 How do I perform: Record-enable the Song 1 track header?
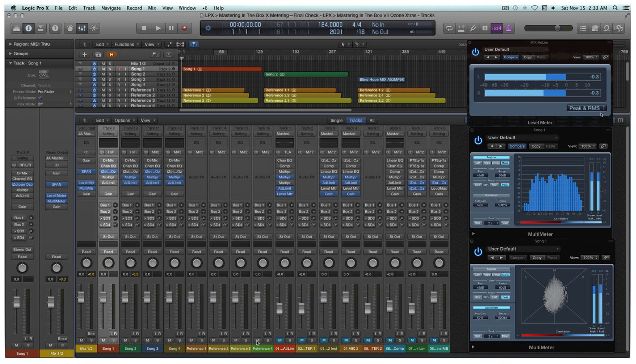tap(119, 69)
